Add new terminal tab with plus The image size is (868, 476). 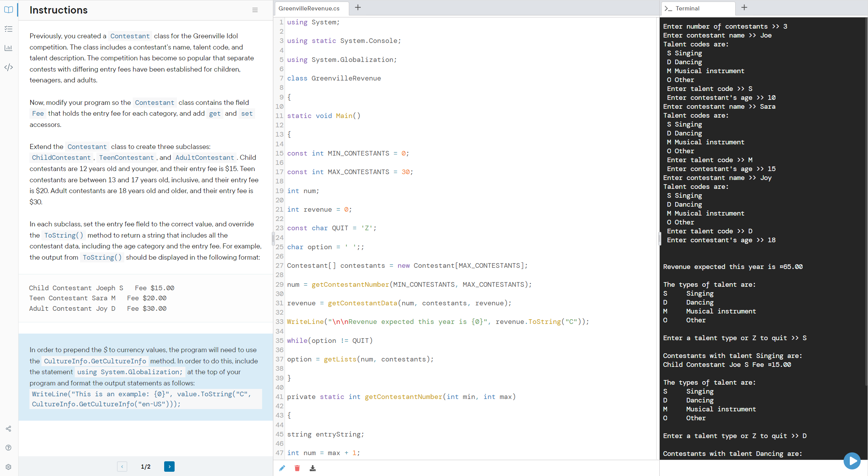point(744,8)
